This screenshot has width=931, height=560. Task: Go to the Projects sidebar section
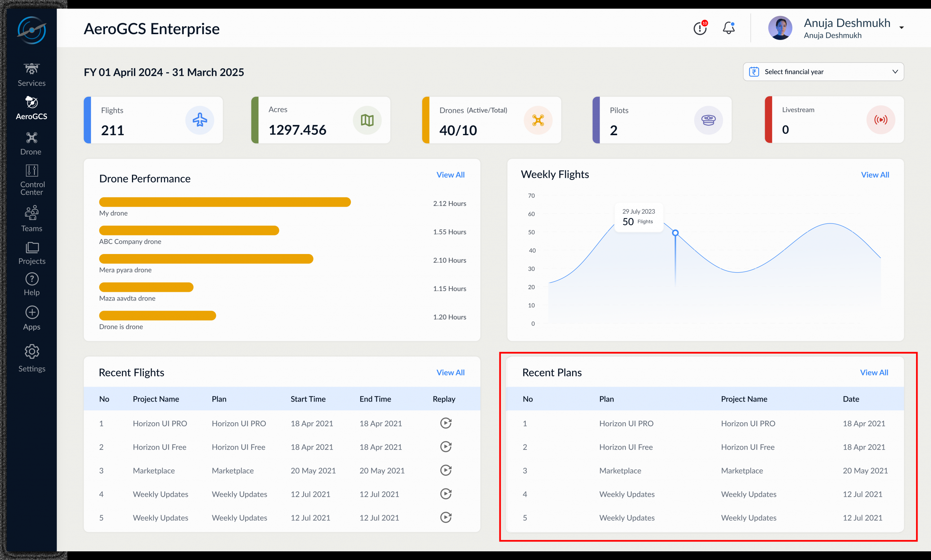(x=32, y=253)
